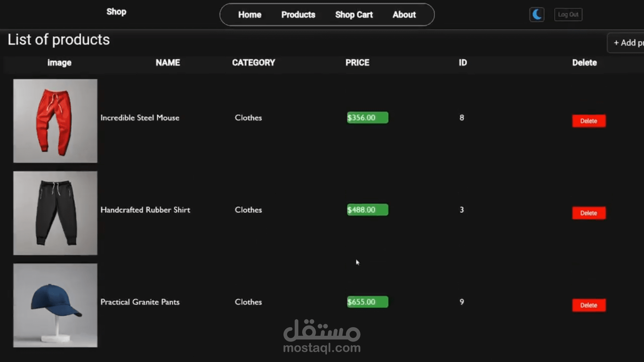The height and width of the screenshot is (362, 644).
Task: Toggle dark mode moon icon
Action: tap(537, 15)
